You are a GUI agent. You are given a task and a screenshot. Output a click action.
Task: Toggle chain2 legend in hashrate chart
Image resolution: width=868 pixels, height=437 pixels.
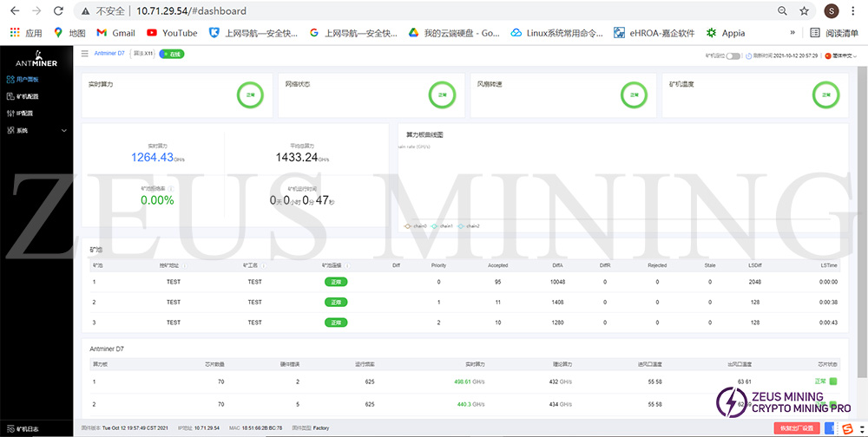[468, 225]
